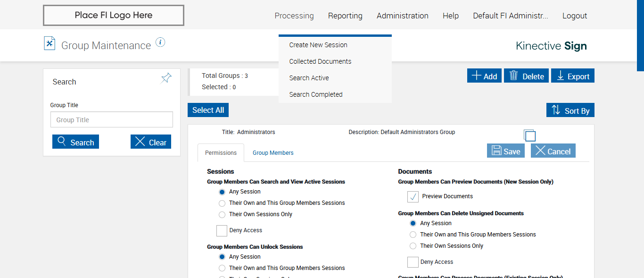Select Search Completed menu entry
The height and width of the screenshot is (278, 644).
[x=316, y=94]
